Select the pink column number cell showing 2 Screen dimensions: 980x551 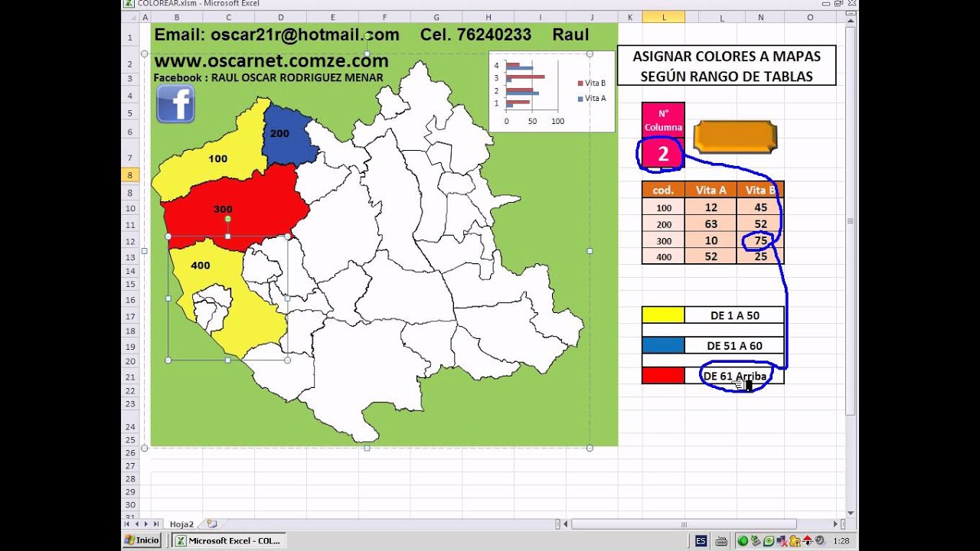663,154
